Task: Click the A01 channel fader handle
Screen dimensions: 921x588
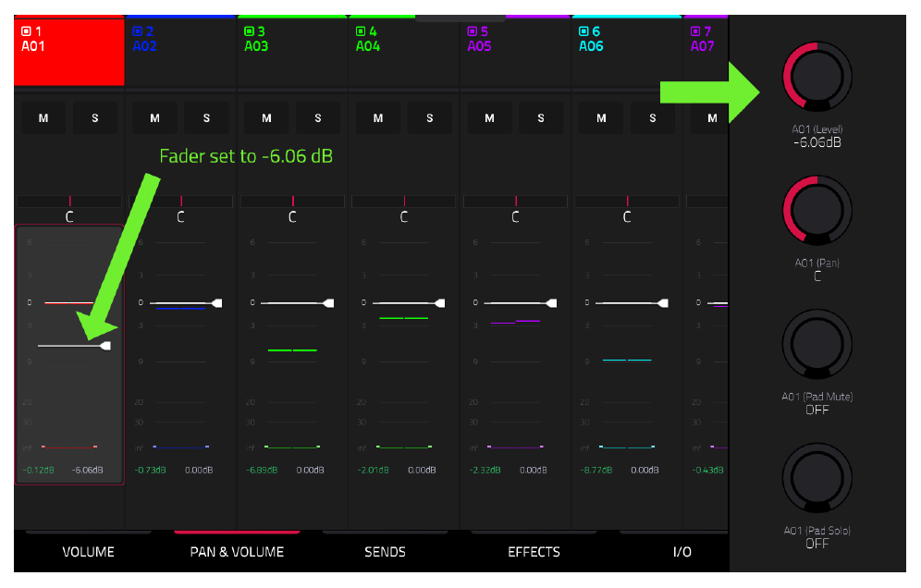Action: click(x=105, y=346)
